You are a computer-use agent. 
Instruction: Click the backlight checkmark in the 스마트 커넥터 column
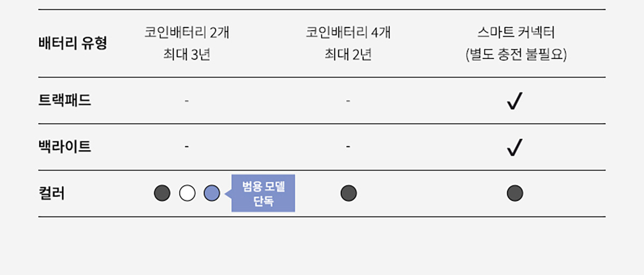515,147
